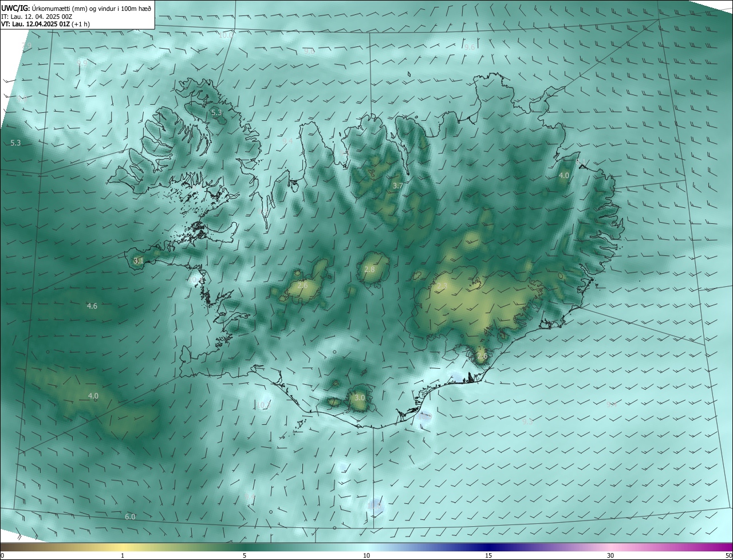Click the 'VT: Lau. 12.04.2025 01Z (+1 h)' line
This screenshot has width=733, height=560.
[x=45, y=24]
